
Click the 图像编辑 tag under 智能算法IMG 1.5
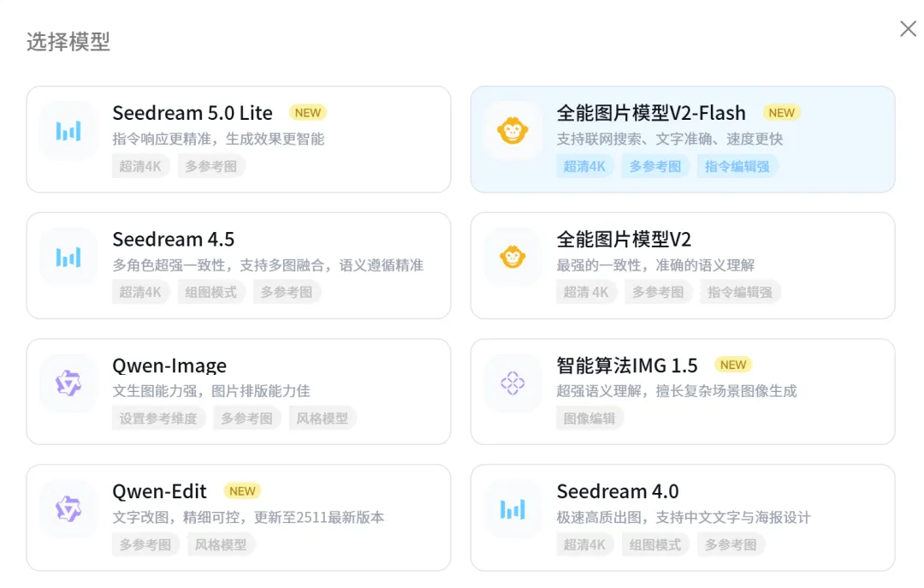click(589, 419)
